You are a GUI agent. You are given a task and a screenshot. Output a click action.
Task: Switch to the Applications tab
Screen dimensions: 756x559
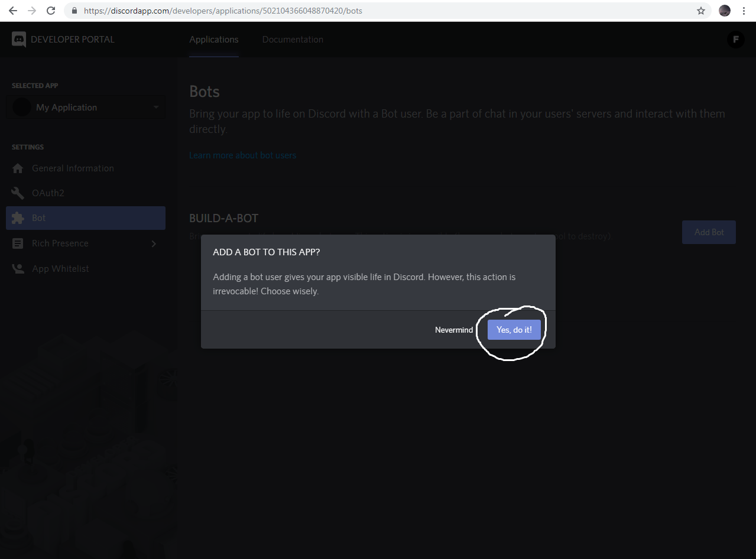point(214,40)
